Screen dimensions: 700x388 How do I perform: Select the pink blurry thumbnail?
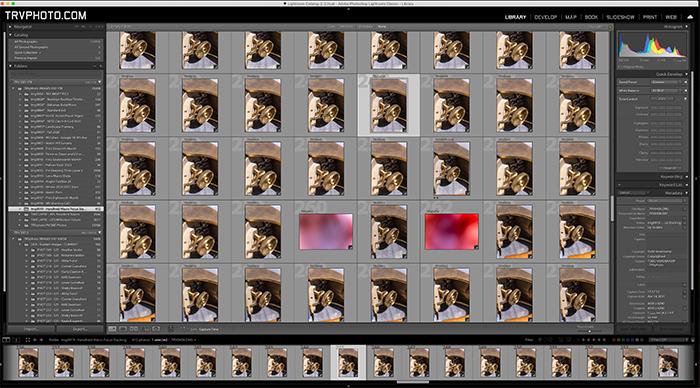pos(325,231)
